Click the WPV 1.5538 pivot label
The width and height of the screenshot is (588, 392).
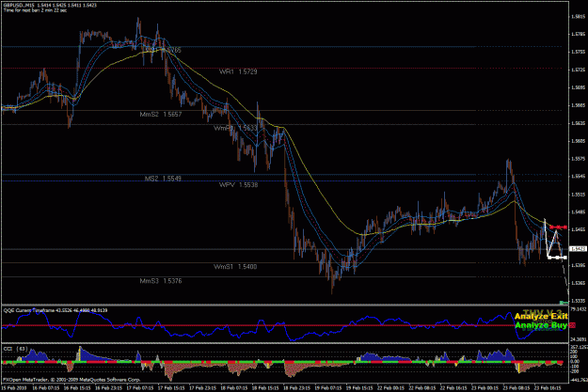pos(239,185)
